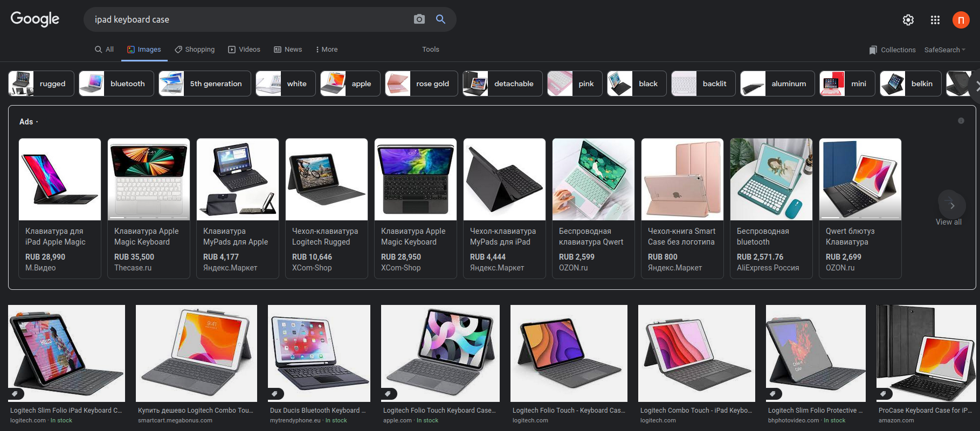980x431 pixels.
Task: Switch to the News tab
Action: pyautogui.click(x=288, y=49)
